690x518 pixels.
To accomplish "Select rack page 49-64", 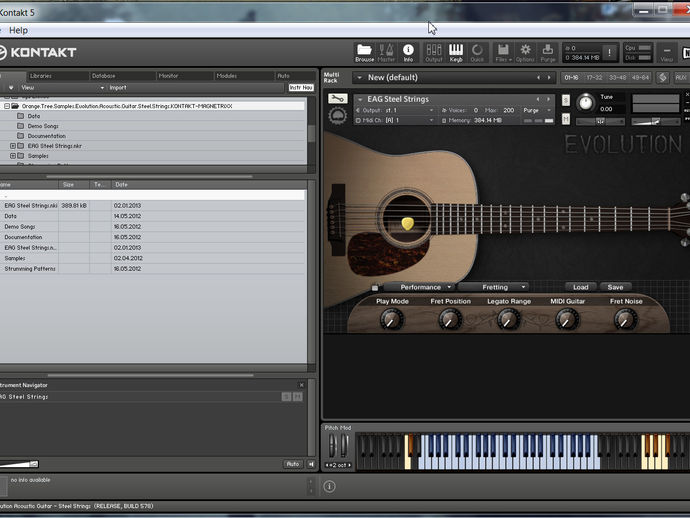I will (640, 77).
